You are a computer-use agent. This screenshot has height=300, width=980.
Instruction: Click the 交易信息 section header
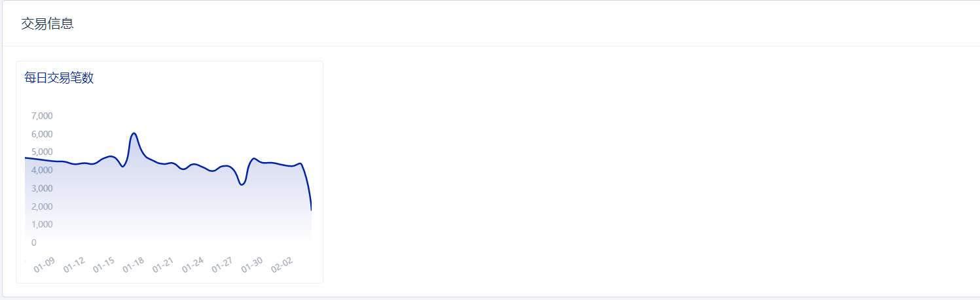[x=47, y=24]
